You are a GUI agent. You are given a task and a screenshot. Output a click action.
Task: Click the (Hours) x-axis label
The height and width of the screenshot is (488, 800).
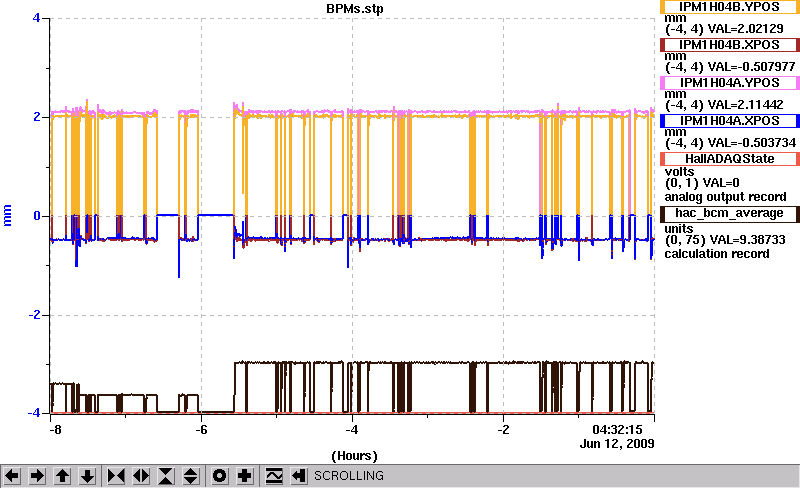(x=355, y=455)
